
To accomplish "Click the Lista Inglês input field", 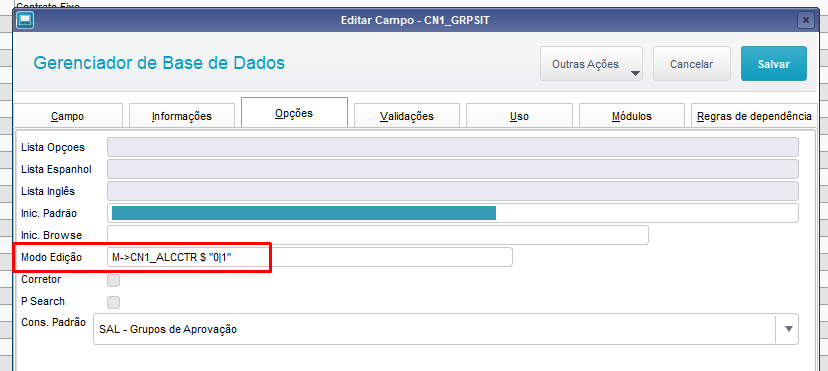I will tap(453, 191).
